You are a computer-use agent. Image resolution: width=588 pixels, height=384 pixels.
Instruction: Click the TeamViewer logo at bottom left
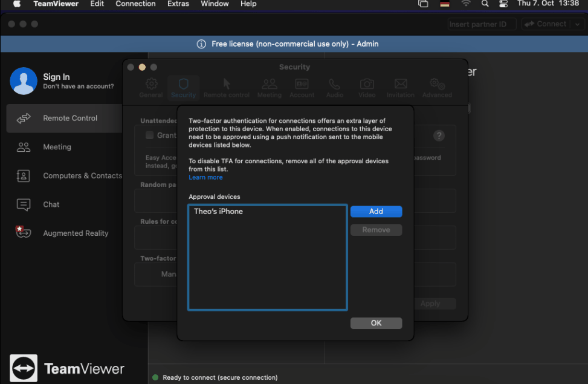[24, 368]
